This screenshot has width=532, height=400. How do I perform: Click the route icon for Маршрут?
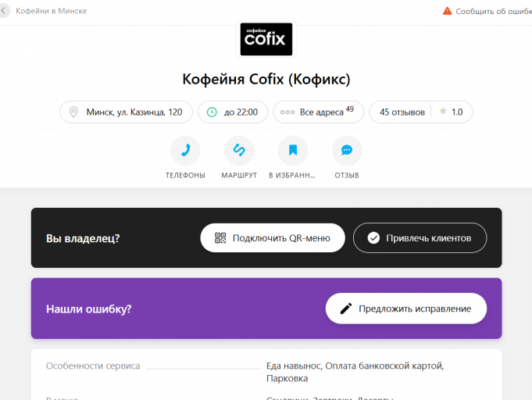coord(239,150)
